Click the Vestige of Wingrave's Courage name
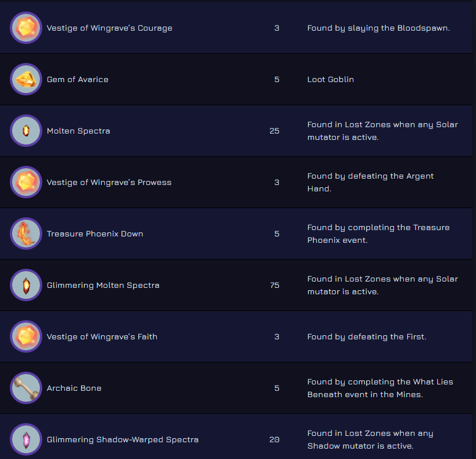 (x=109, y=28)
